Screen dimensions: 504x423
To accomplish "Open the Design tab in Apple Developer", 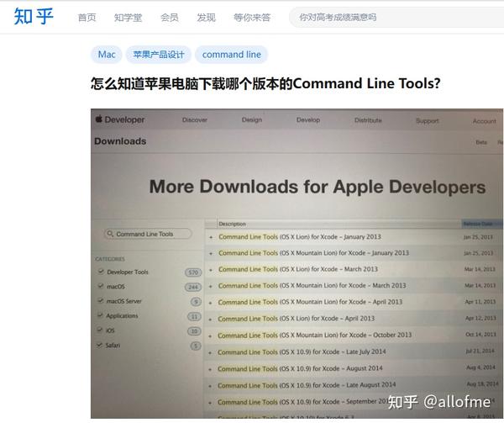I will (x=252, y=120).
